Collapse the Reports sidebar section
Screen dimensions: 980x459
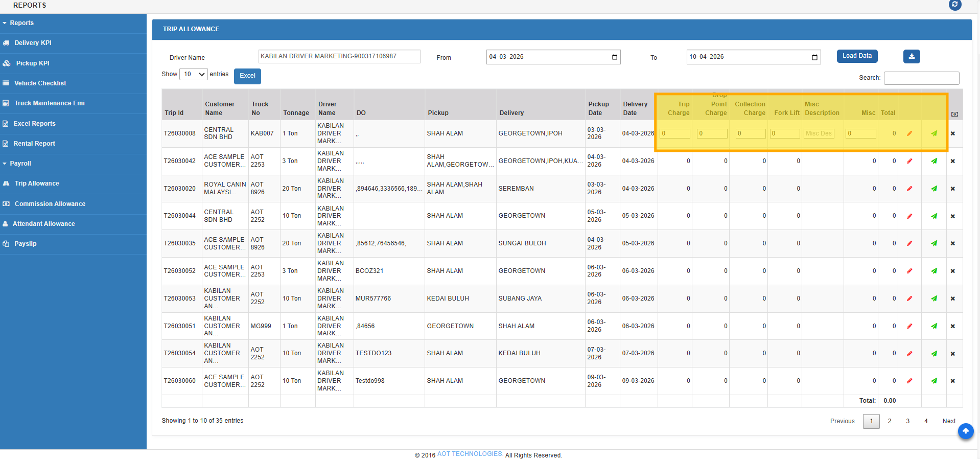click(73, 23)
